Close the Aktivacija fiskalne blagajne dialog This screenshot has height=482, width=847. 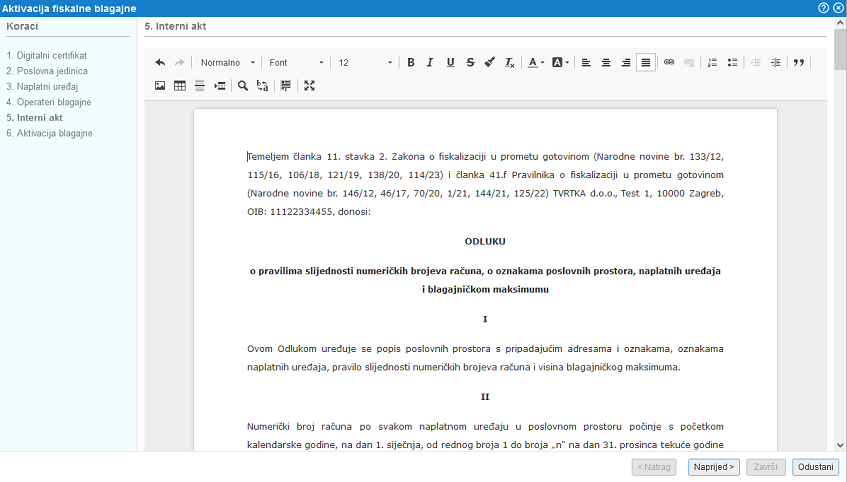[x=838, y=8]
